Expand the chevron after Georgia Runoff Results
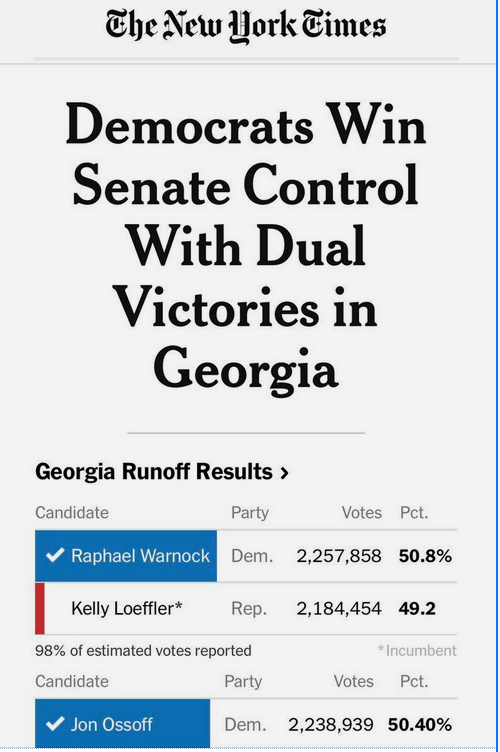500x752 pixels. pyautogui.click(x=284, y=473)
